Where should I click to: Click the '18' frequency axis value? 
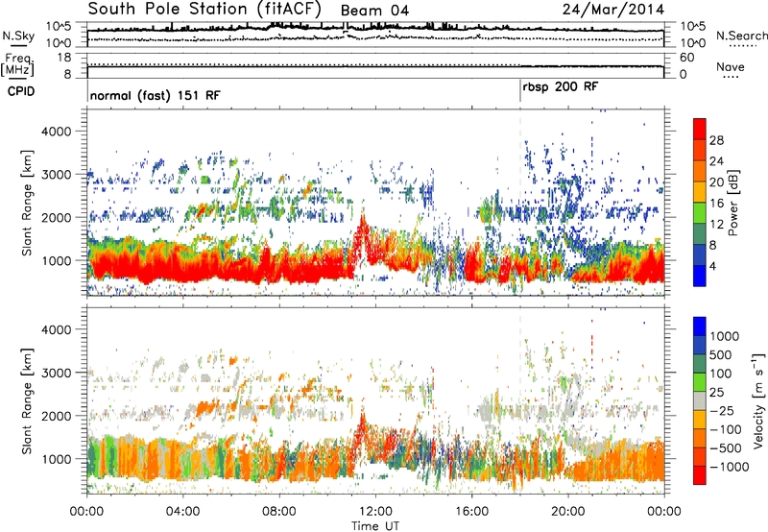pos(64,58)
